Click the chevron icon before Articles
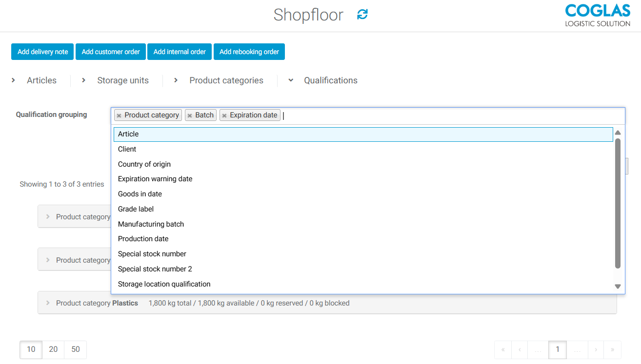Viewport: 641px width, 364px height. tap(13, 80)
